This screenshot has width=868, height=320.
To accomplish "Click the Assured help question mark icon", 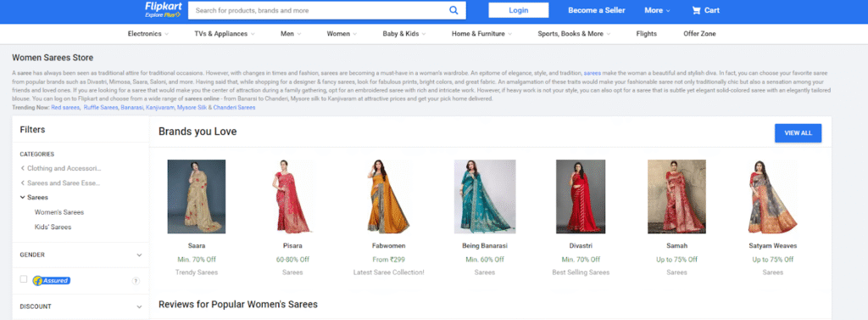I will pos(136,281).
